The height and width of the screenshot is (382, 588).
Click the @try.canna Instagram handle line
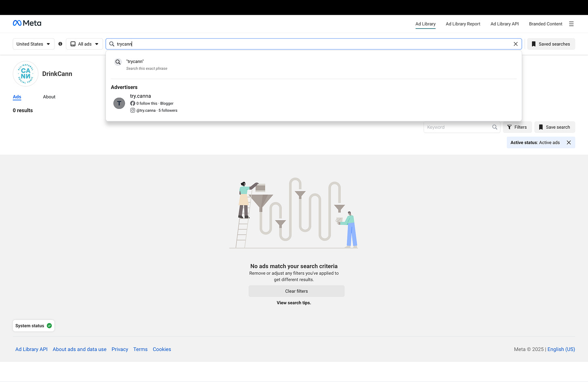point(154,111)
